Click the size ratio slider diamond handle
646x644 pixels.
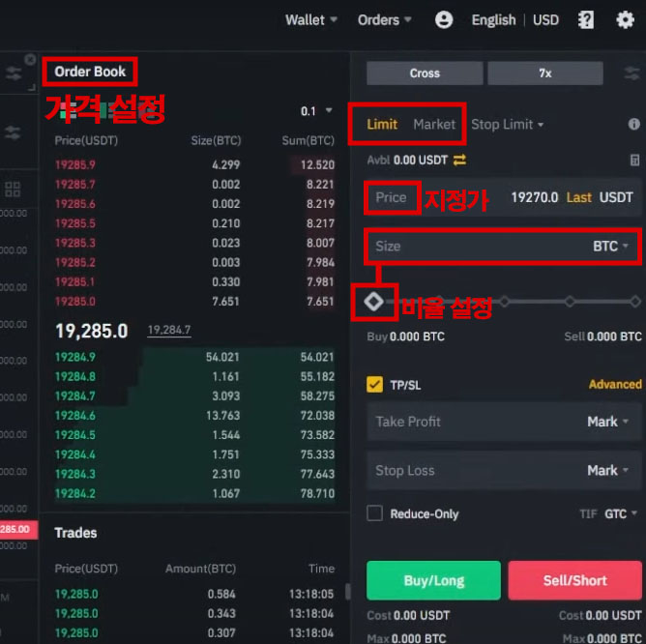click(374, 302)
